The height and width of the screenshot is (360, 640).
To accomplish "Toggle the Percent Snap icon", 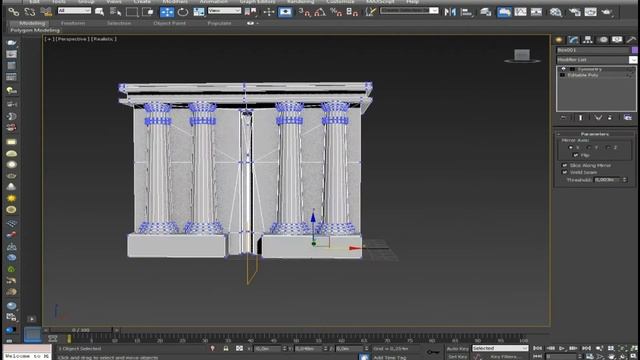I will [x=336, y=12].
